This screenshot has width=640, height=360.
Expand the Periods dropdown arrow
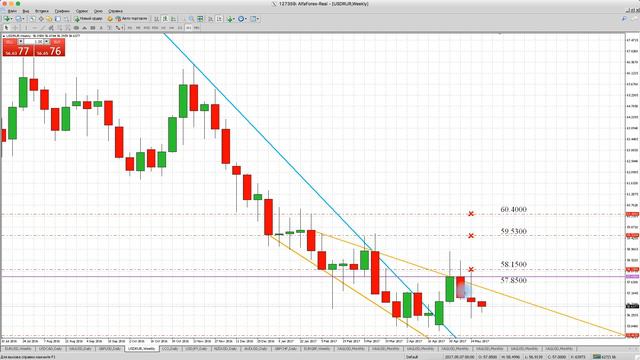click(246, 19)
